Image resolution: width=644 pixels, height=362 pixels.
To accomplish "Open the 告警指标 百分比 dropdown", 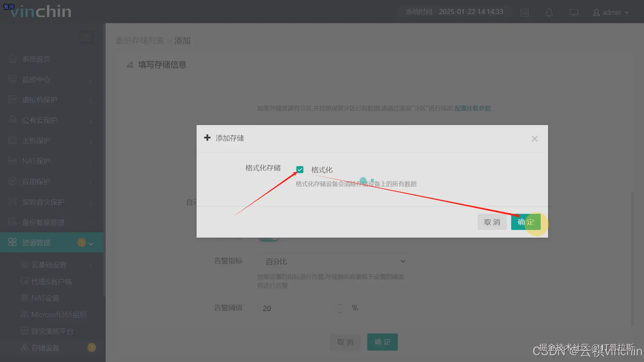I will pos(332,261).
